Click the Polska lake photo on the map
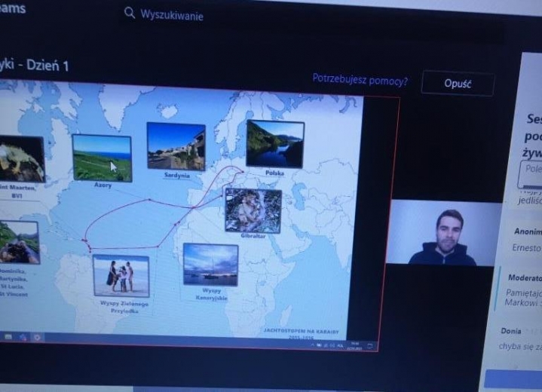This screenshot has width=542, height=392. [275, 144]
